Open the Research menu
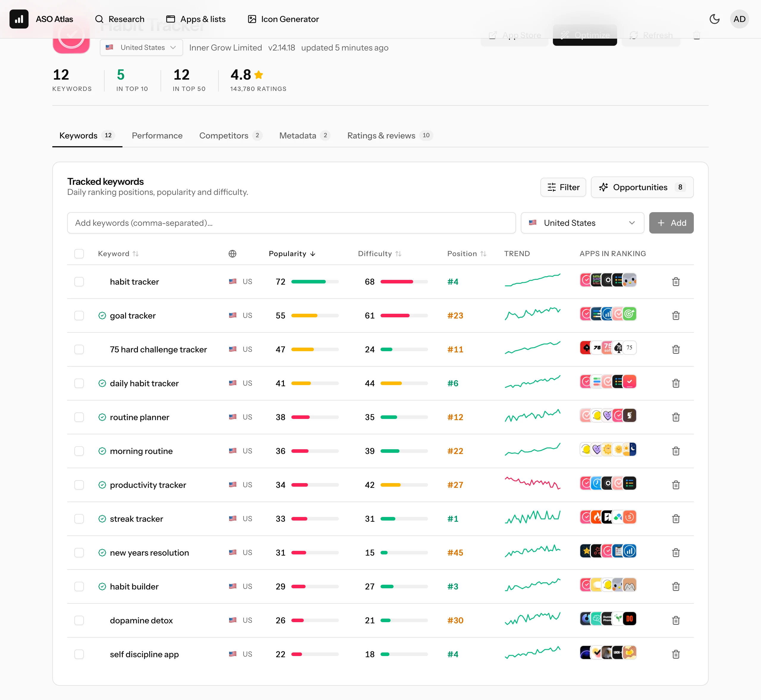The height and width of the screenshot is (700, 761). 120,19
